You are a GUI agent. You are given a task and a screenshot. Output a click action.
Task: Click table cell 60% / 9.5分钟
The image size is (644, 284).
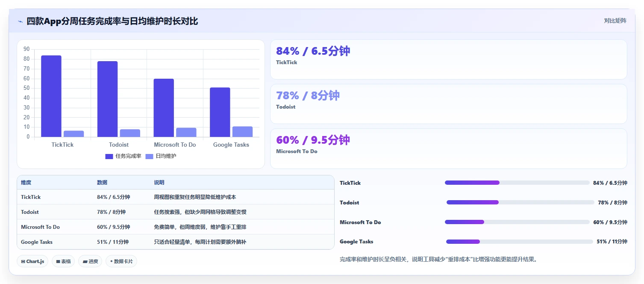point(114,227)
